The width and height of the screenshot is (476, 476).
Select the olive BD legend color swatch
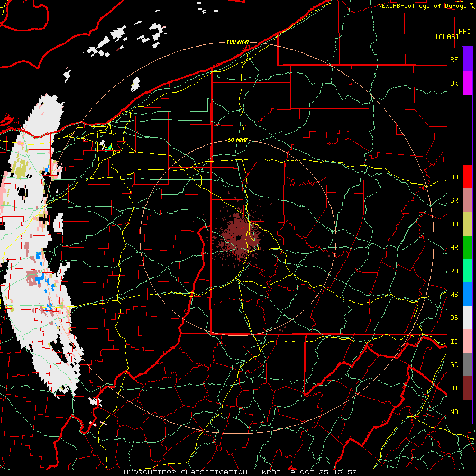[467, 224]
